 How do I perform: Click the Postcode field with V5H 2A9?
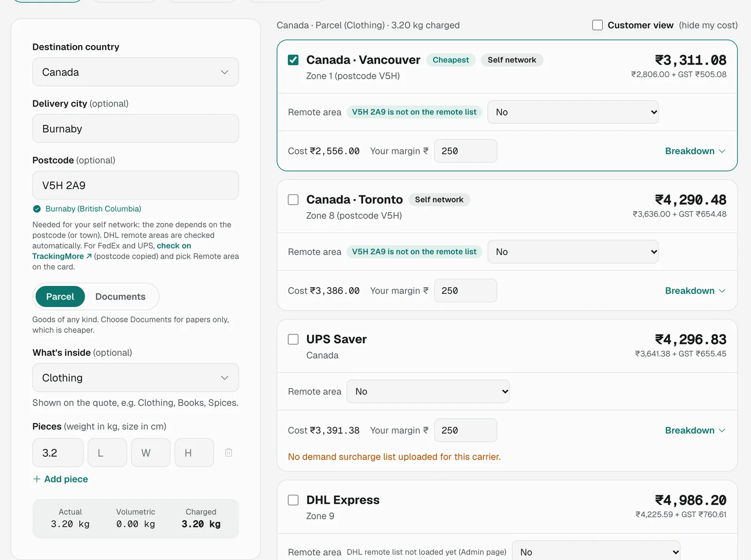coord(136,185)
